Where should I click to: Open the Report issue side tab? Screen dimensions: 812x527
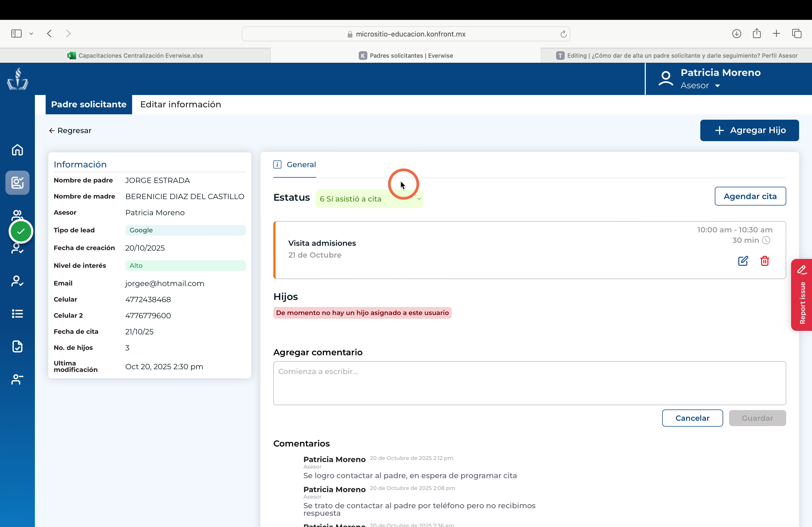tap(802, 295)
